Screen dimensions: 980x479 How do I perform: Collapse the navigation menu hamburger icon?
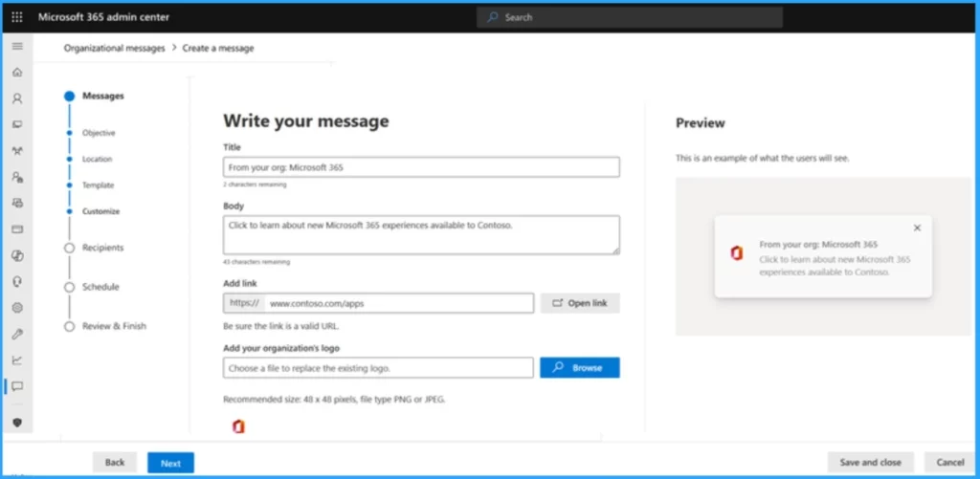pos(17,46)
